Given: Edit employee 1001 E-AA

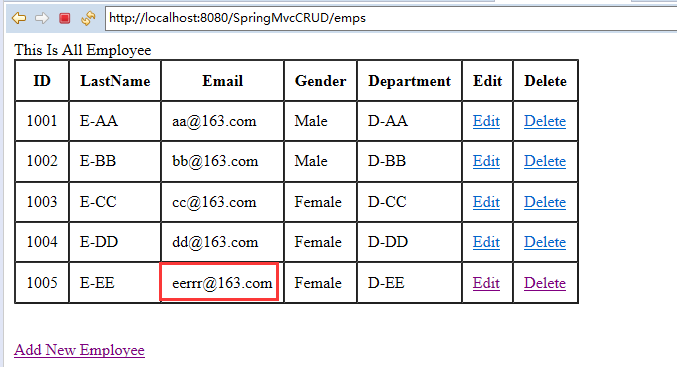Looking at the screenshot, I should click(x=486, y=121).
